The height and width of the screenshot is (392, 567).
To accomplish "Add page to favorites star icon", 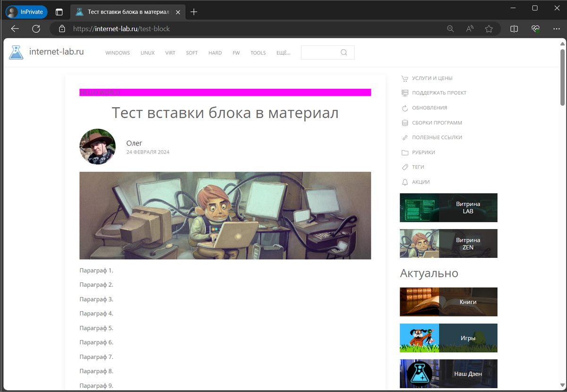I will 489,29.
